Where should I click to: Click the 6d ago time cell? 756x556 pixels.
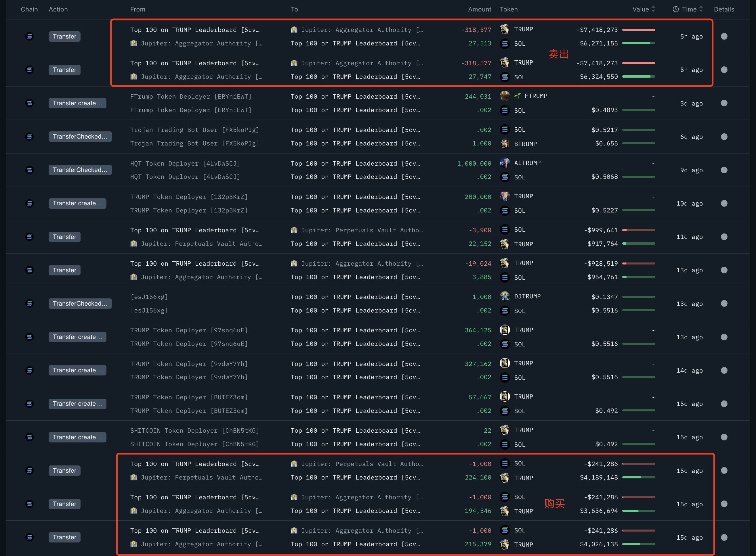691,137
